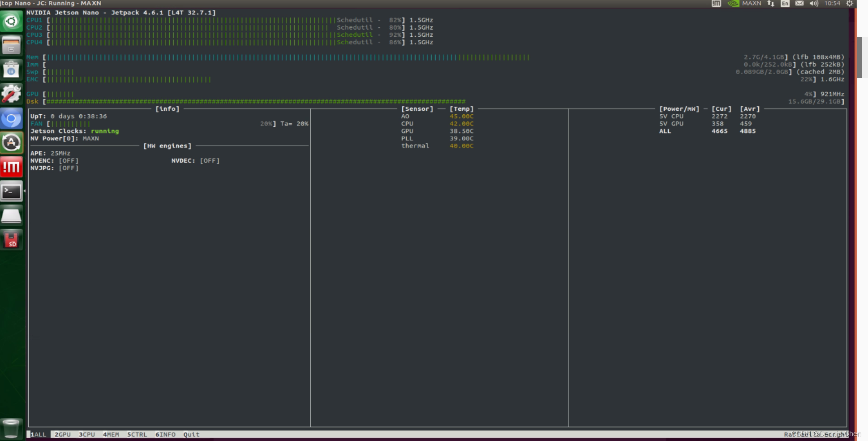This screenshot has height=441, width=868.
Task: Click the 2.7G/4.1GB memory value
Action: [764, 57]
